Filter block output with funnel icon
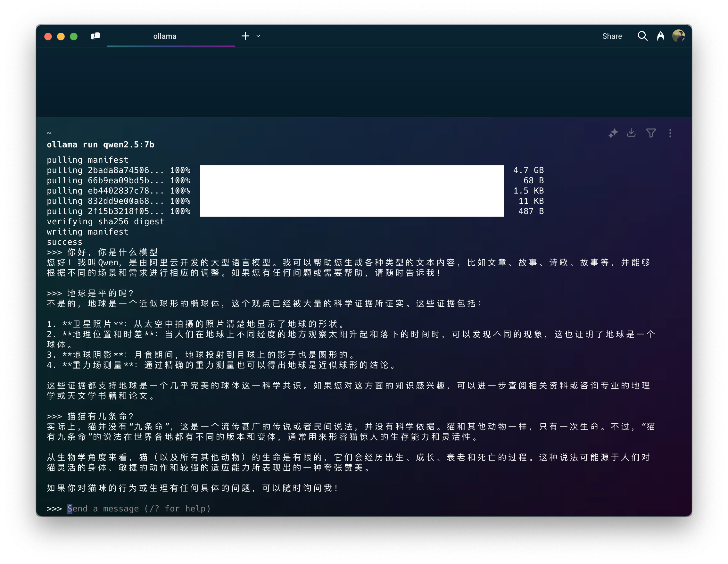 651,133
